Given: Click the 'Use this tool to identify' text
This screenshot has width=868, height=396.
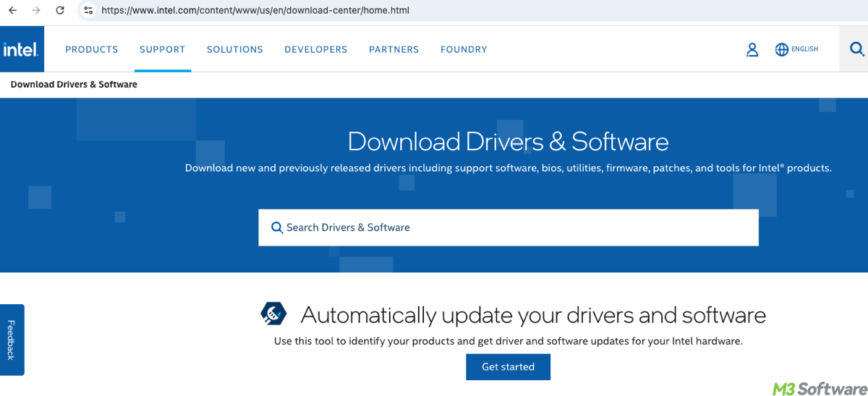Looking at the screenshot, I should (x=509, y=340).
